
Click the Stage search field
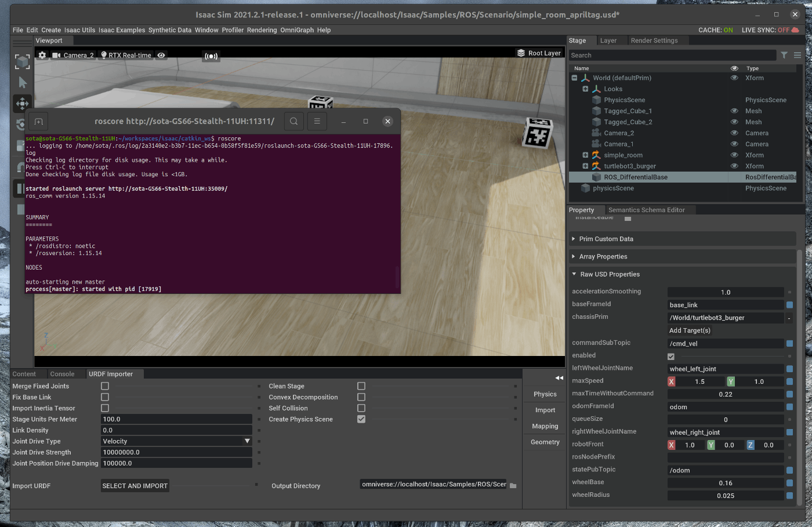pos(672,55)
